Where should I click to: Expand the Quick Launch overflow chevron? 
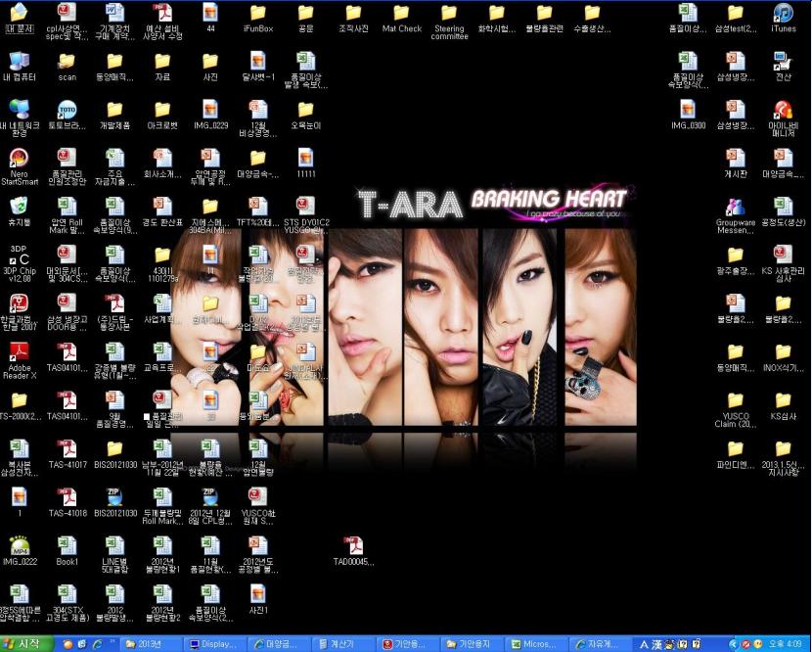click(113, 642)
